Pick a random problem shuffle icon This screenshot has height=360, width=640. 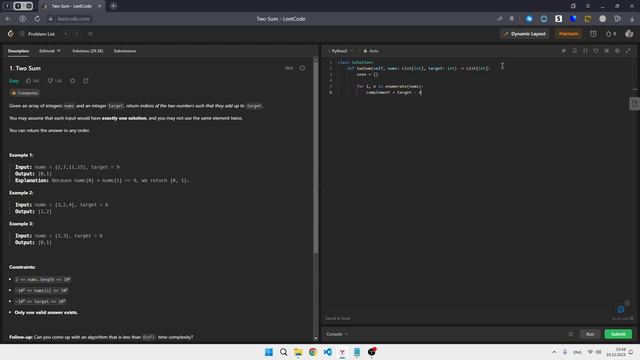(90, 34)
